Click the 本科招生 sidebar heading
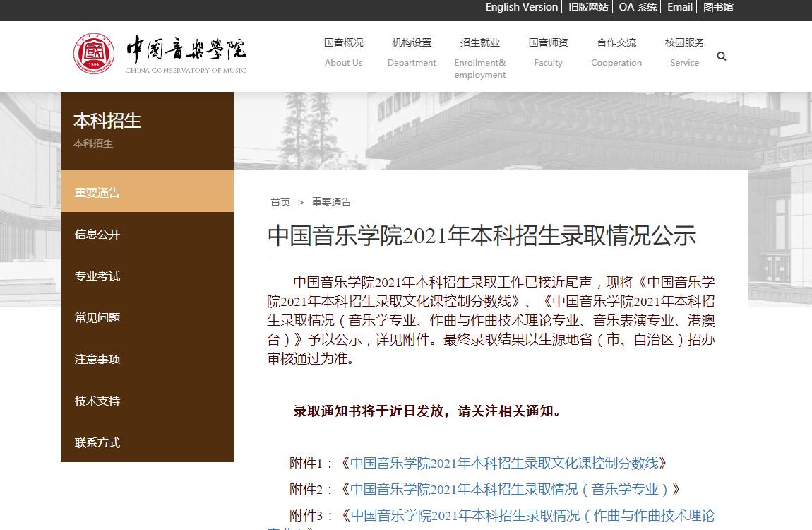Screen dimensions: 812x530 click(x=107, y=122)
